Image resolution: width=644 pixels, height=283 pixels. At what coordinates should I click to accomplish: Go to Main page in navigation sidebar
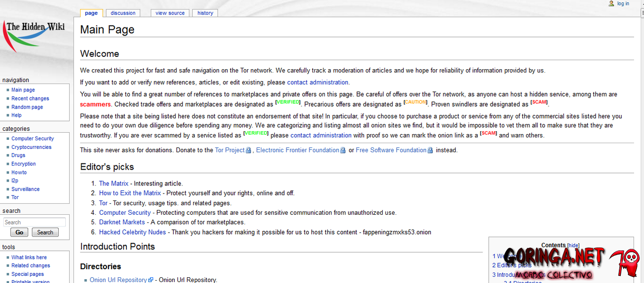[23, 90]
